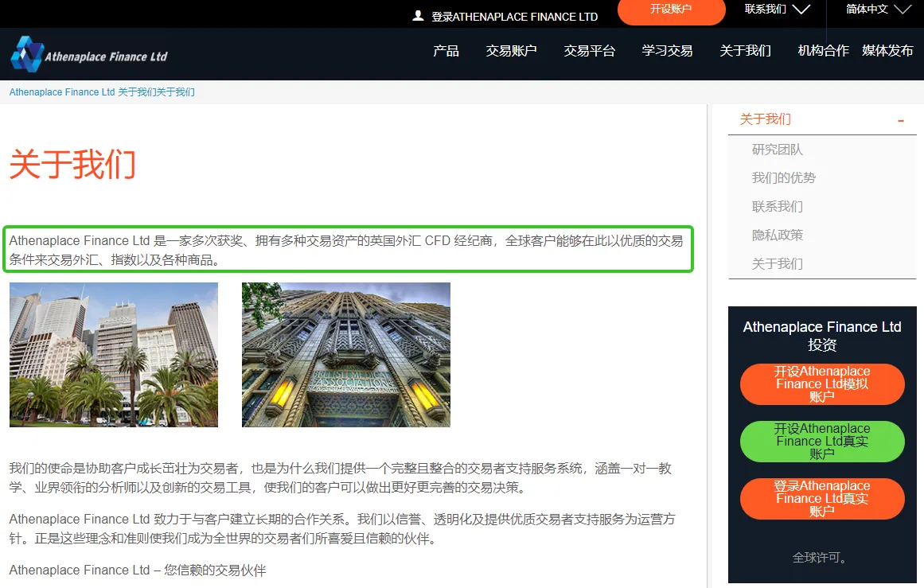Viewport: 924px width, 588px height.
Task: Click the text 您信赖的交易伙伴
Action: [x=215, y=570]
